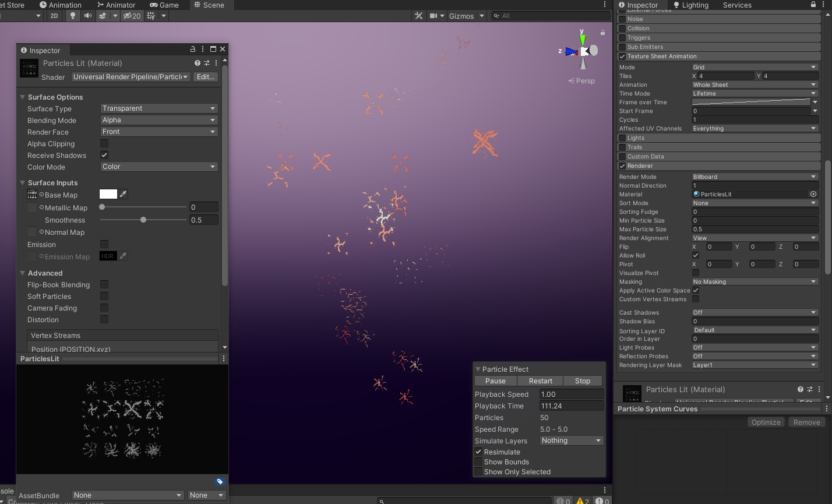Viewport: 832px width, 504px height.
Task: Open the Base Map white color swatch
Action: coord(108,195)
